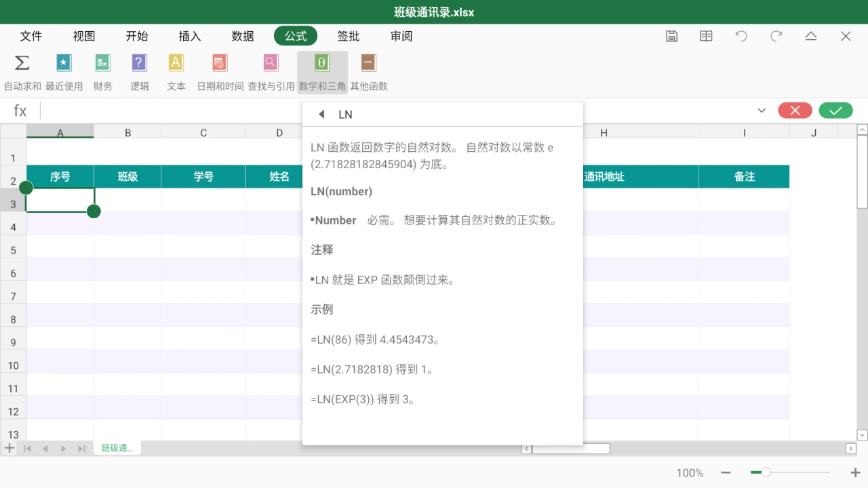Open math and trig (数学和三角) functions
Screen dimensions: 868x488
322,73
